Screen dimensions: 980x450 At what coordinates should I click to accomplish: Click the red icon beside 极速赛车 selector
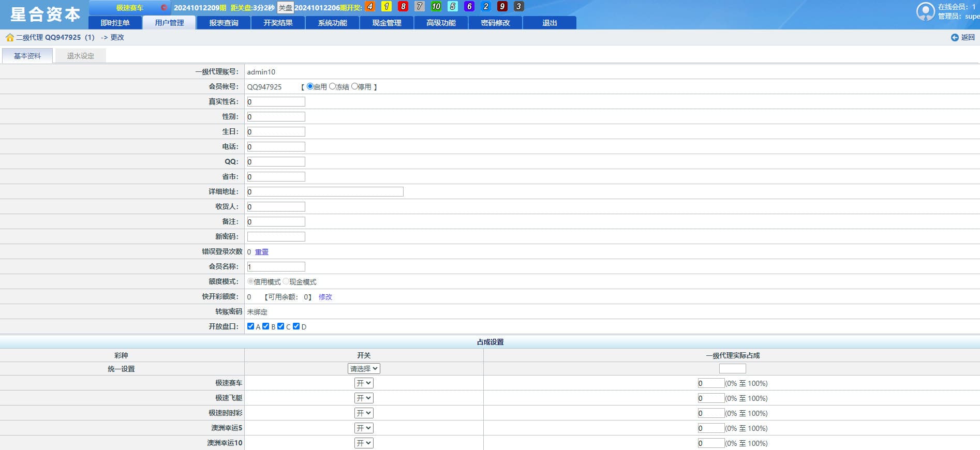164,8
